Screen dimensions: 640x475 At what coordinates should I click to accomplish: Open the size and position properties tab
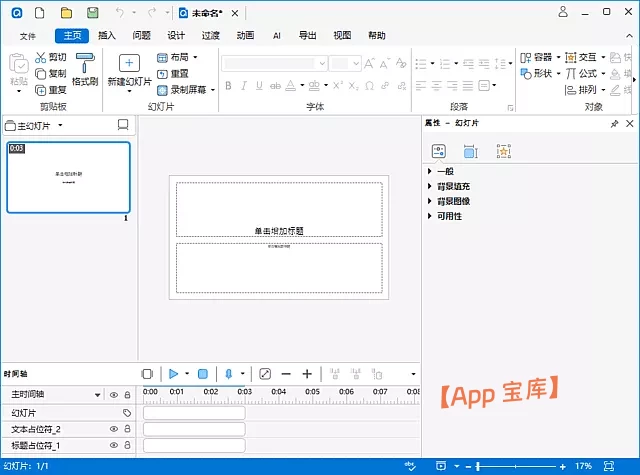470,152
